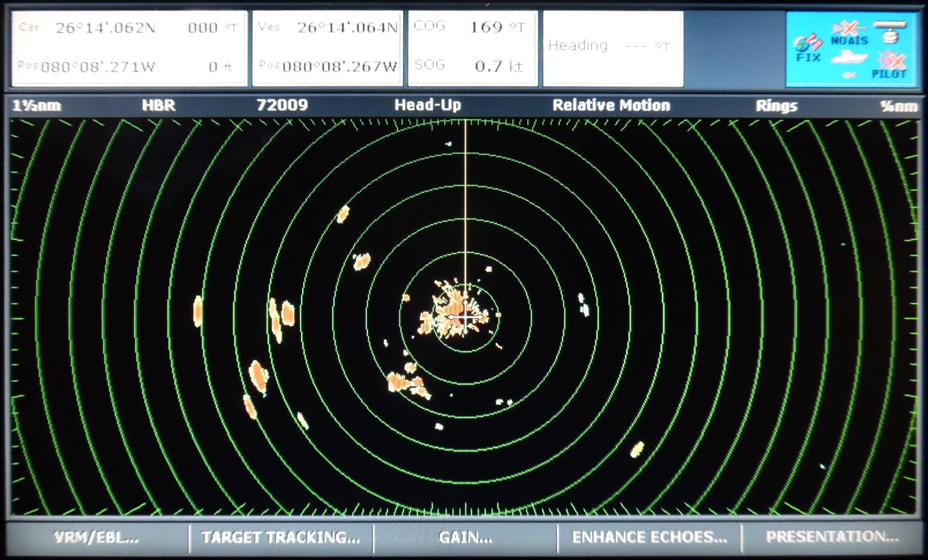Click the PILOT autopilot status icon
The image size is (928, 560).
[890, 65]
